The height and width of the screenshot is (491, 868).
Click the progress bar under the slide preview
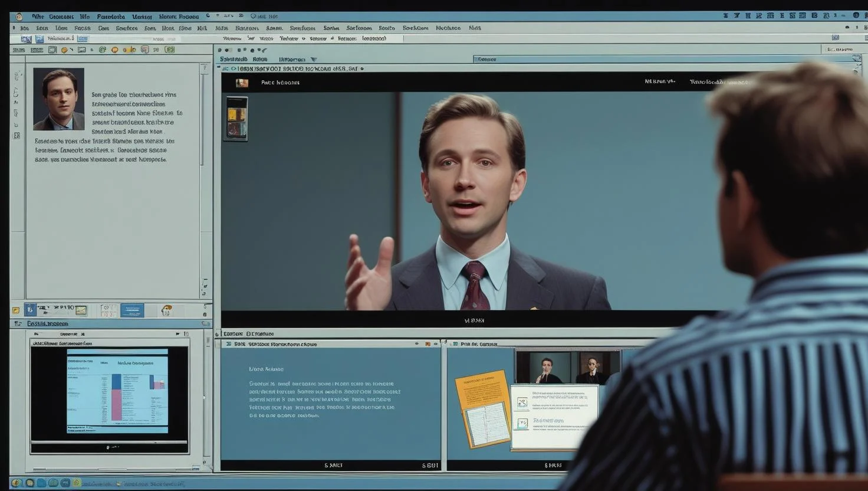point(109,442)
